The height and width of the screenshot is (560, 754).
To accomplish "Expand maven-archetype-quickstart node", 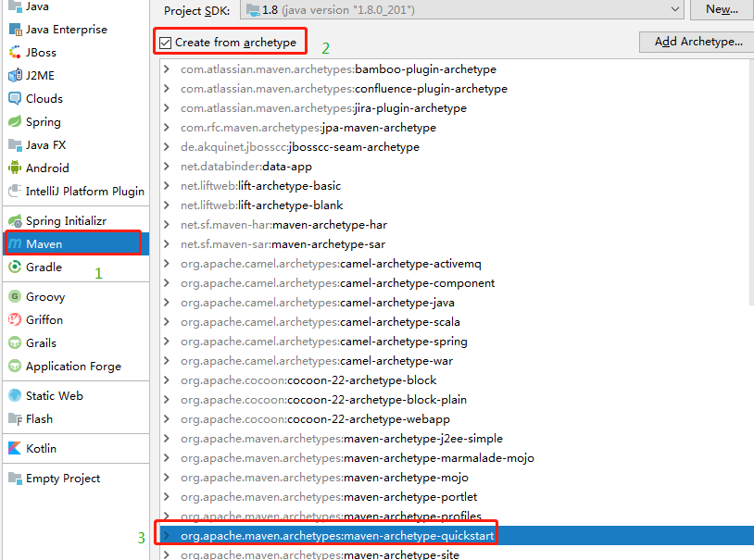I will (x=167, y=536).
